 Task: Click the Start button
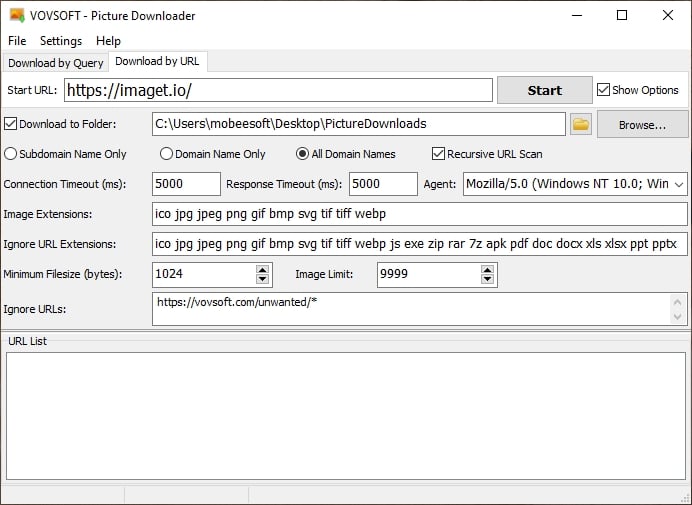(x=545, y=90)
